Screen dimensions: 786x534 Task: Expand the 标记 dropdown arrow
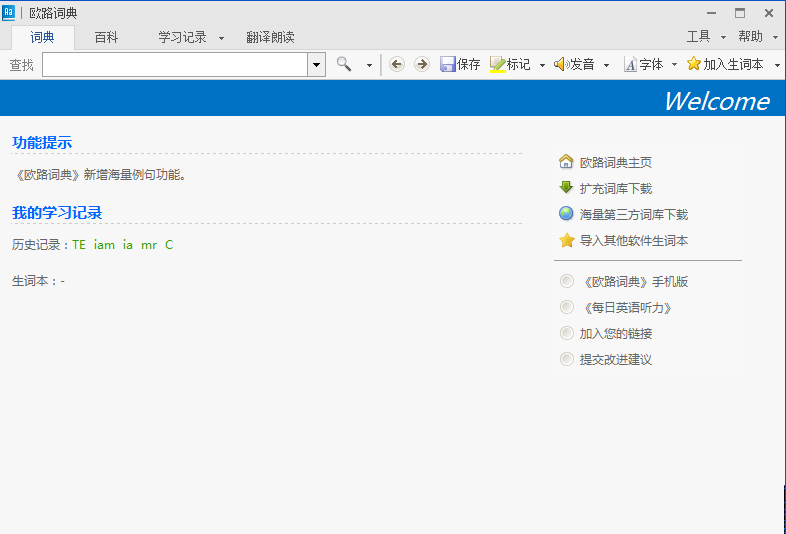point(542,65)
